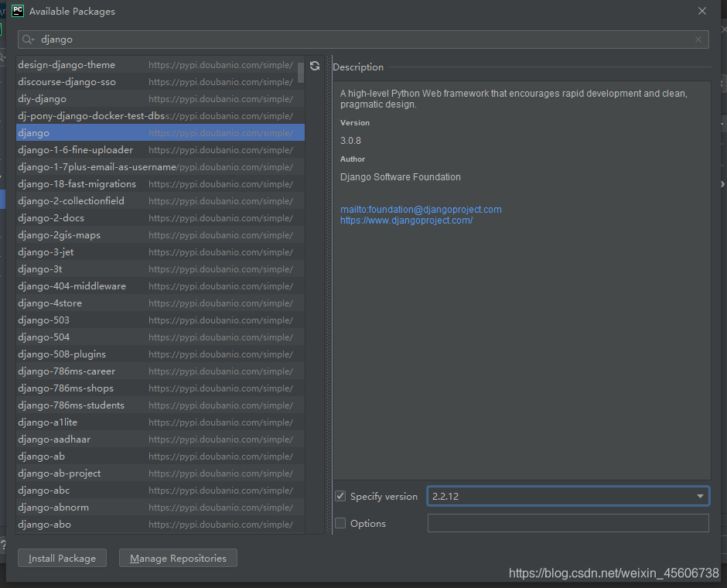Open the version dropdown showing 2.2.12
Image resolution: width=727 pixels, height=588 pixels.
(x=700, y=496)
